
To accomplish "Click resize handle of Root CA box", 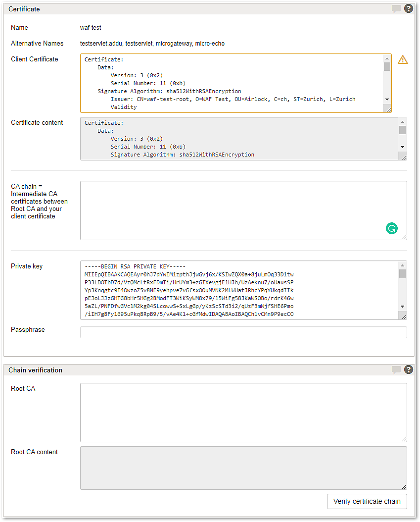I will click(404, 439).
